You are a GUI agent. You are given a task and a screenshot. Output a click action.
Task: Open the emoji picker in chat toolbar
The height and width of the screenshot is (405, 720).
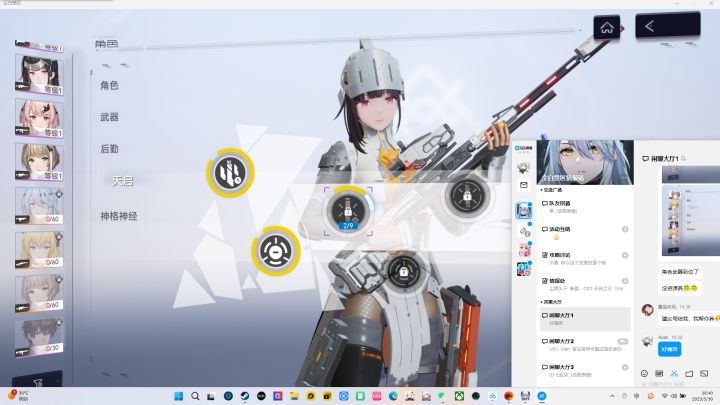[644, 373]
